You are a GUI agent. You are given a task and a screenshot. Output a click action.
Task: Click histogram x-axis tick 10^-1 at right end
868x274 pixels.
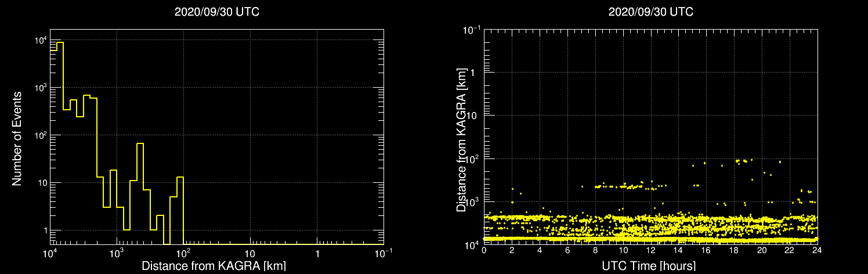(x=383, y=254)
